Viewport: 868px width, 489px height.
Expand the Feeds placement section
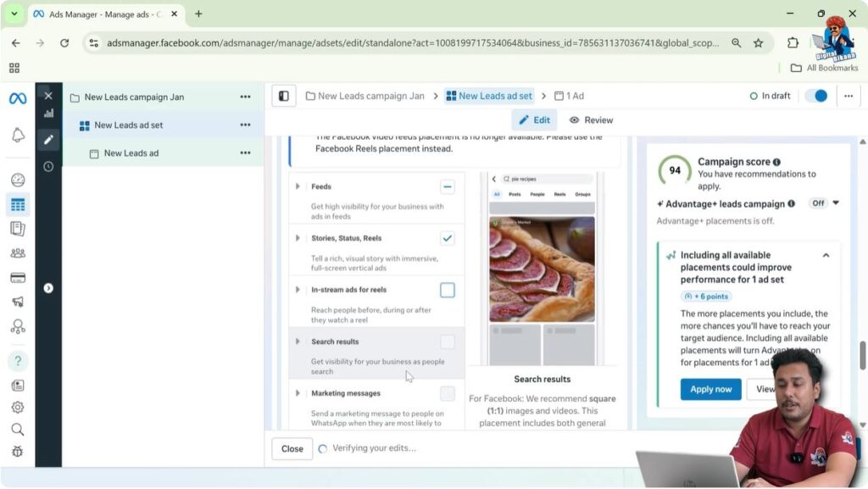pyautogui.click(x=298, y=186)
